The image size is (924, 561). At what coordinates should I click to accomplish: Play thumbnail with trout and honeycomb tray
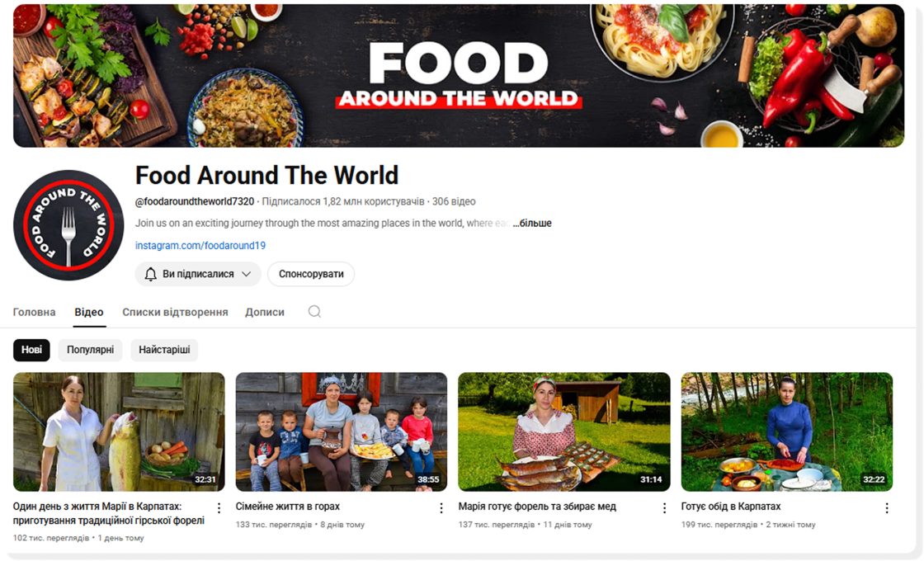[564, 431]
